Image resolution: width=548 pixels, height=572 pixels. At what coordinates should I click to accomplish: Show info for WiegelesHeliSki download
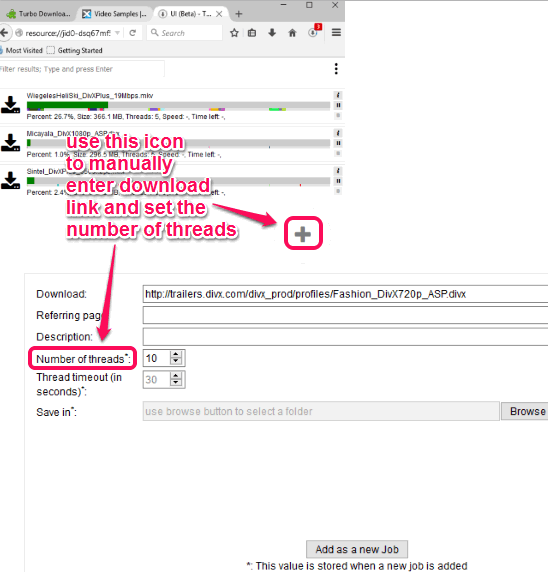[338, 95]
